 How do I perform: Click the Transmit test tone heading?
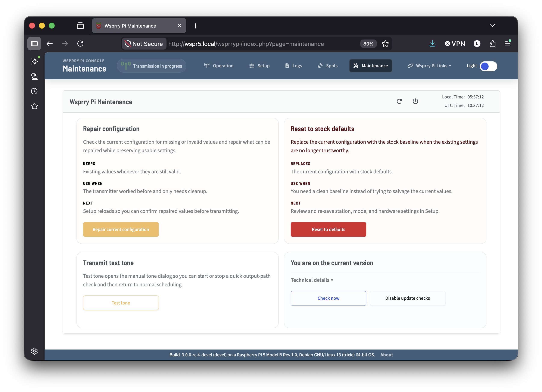[108, 263]
